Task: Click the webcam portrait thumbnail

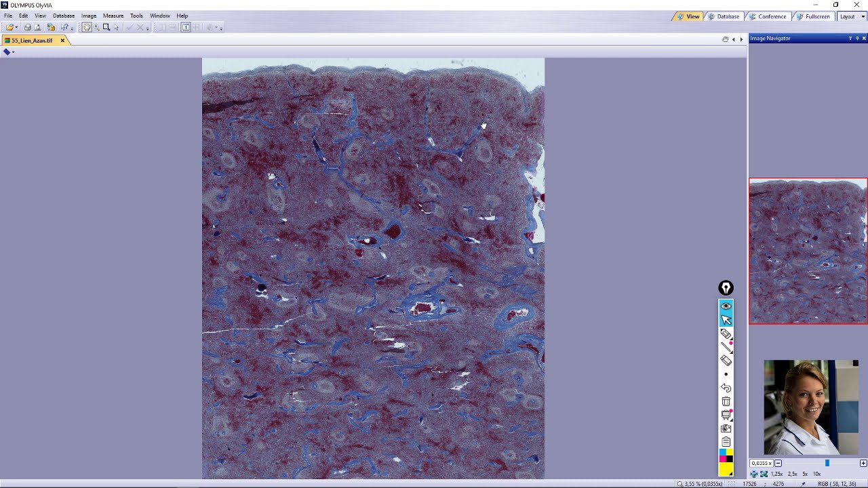Action: pyautogui.click(x=811, y=407)
